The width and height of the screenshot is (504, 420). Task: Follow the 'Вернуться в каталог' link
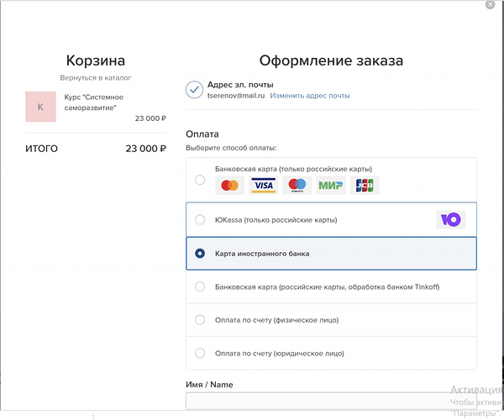(95, 77)
